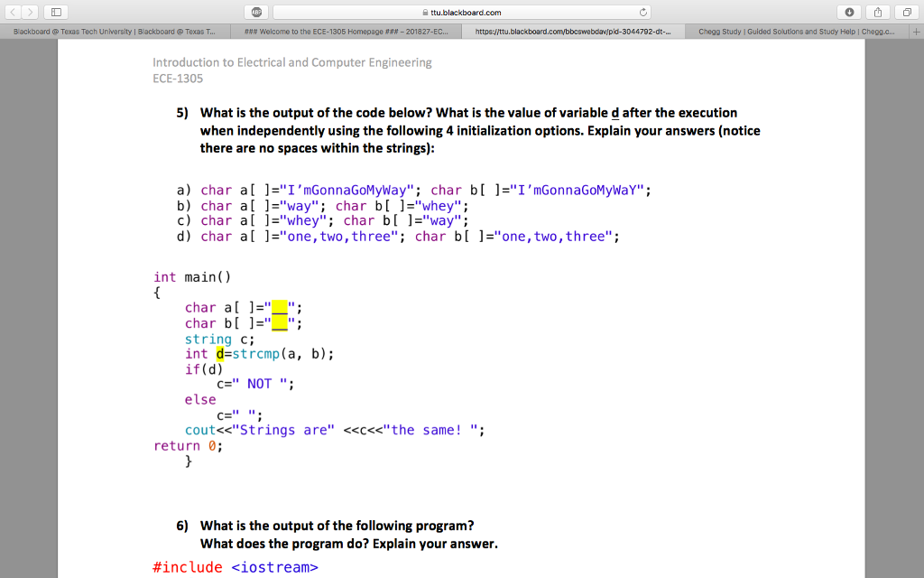This screenshot has height=578, width=924.
Task: Click the forward navigation arrow icon
Action: pos(30,13)
